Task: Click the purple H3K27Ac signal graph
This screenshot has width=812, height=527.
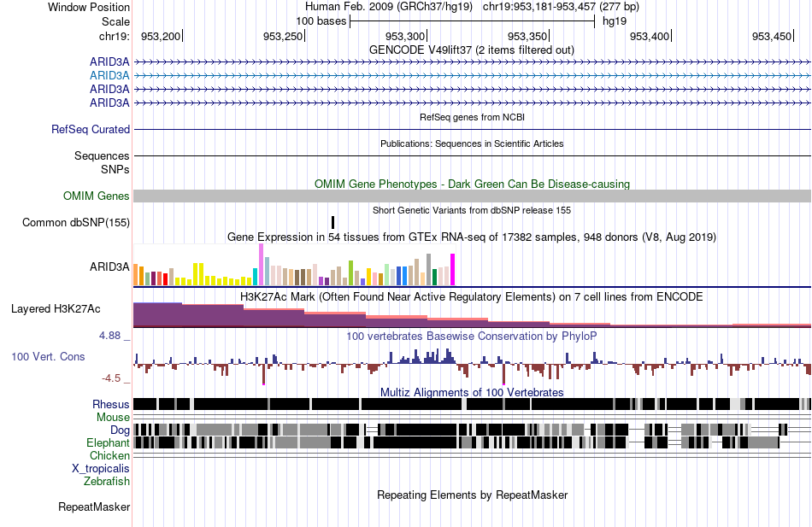Action: click(472, 315)
